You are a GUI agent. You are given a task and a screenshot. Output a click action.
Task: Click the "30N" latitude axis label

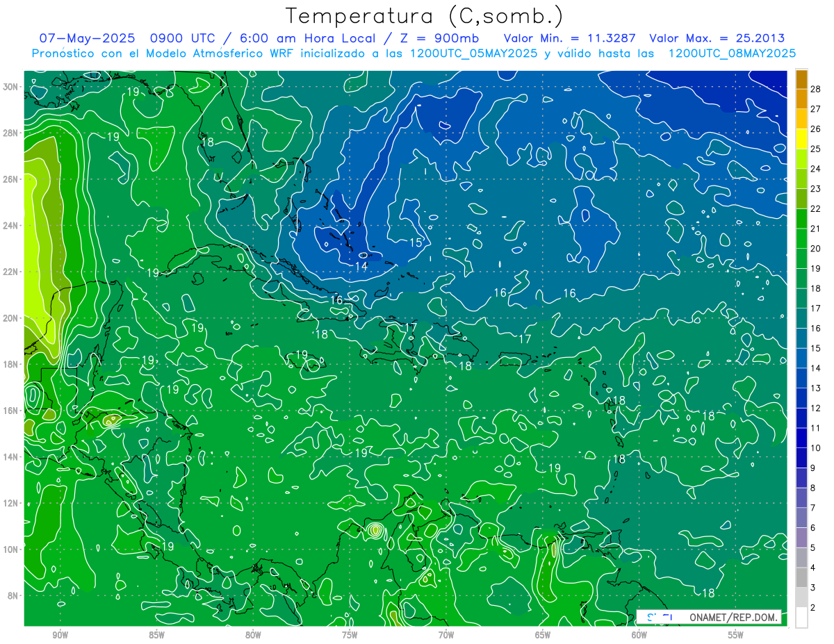click(x=11, y=87)
